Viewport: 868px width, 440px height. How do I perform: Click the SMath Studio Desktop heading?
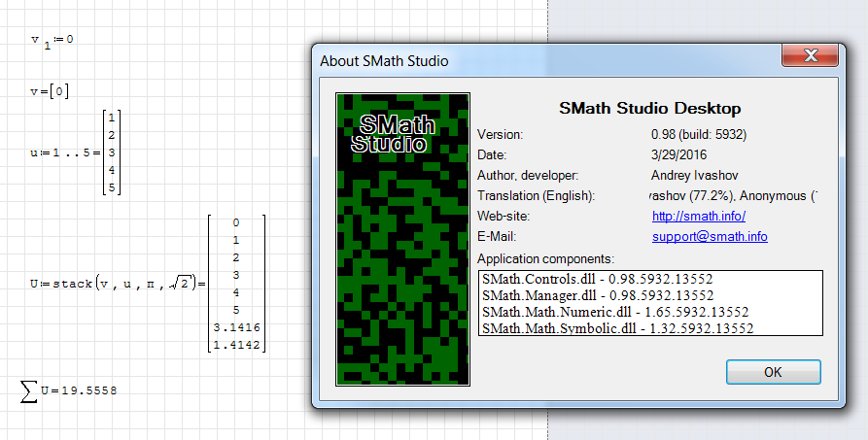649,108
